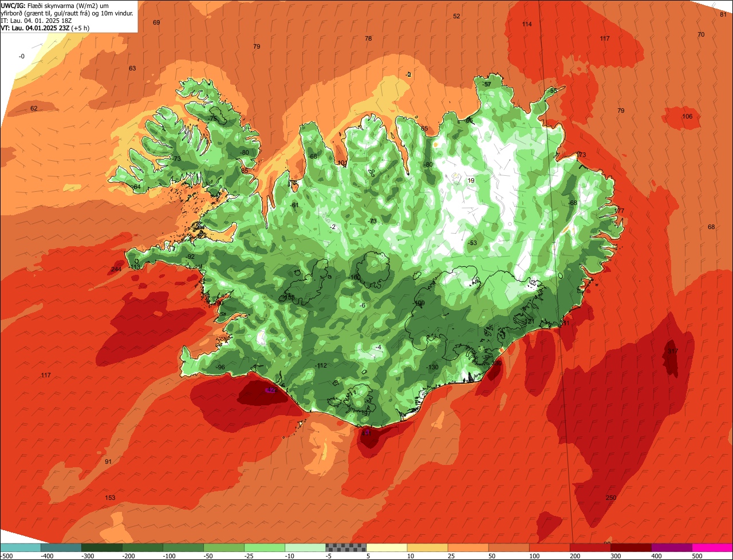Click the purple-highlighted value "422" off the southwest coast
The image size is (733, 560).
pyautogui.click(x=271, y=390)
